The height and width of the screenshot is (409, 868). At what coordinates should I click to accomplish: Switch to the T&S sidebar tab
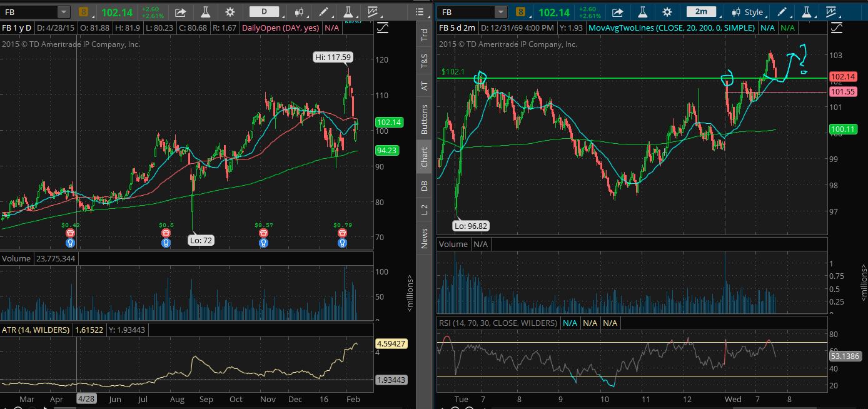424,61
